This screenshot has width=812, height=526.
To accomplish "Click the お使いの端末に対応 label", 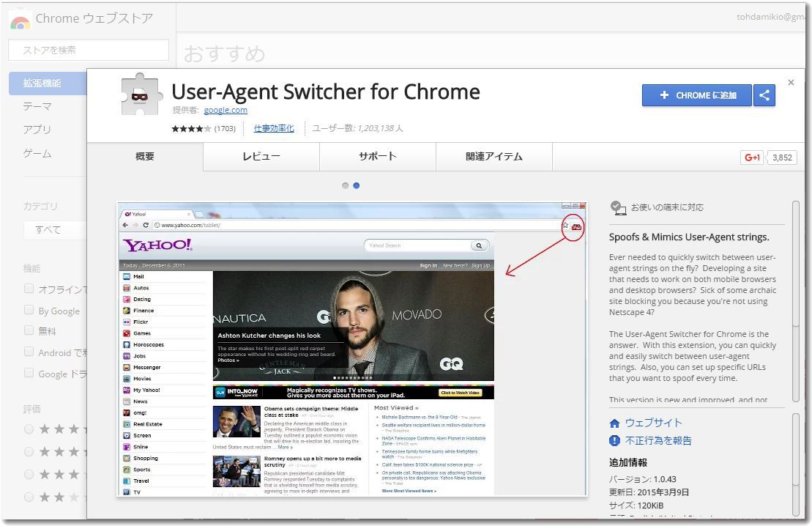I will click(667, 207).
